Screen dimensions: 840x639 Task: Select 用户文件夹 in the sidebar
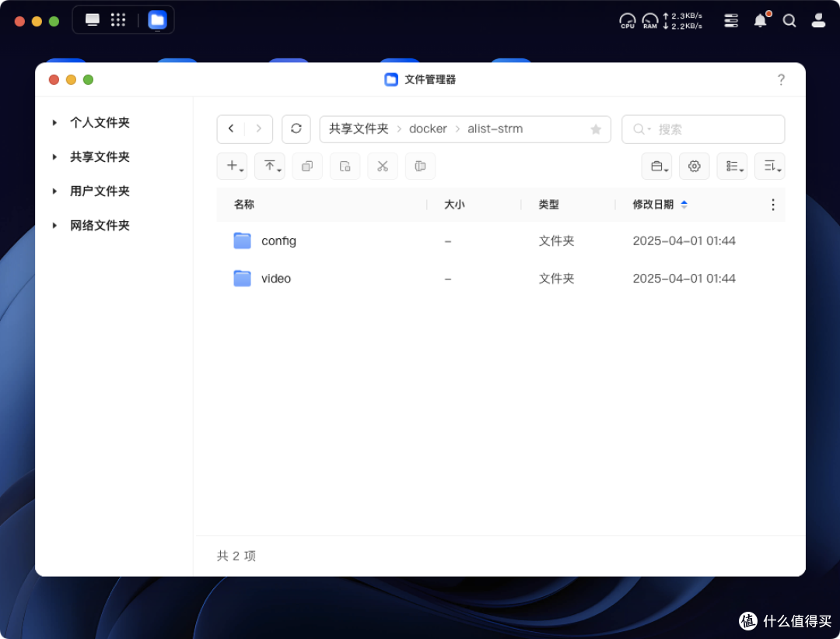(x=100, y=191)
